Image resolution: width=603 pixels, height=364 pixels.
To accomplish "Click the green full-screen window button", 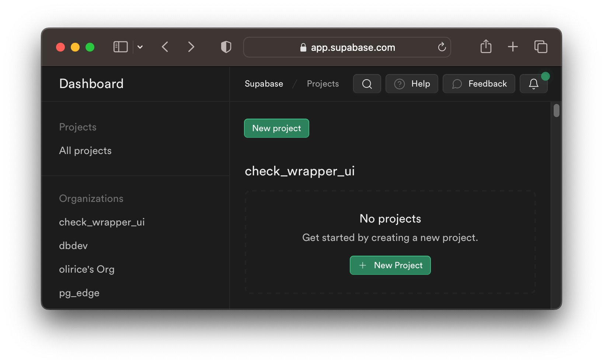I will [x=90, y=47].
